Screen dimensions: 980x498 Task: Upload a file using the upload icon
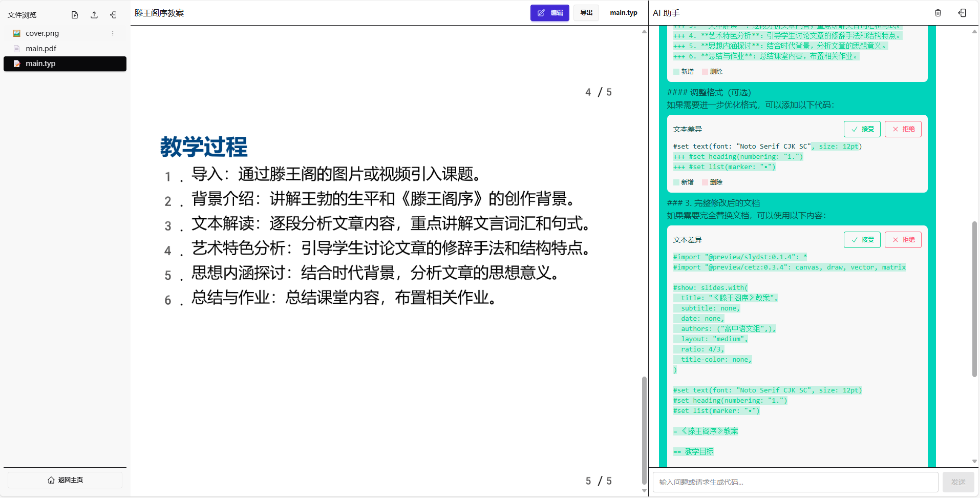tap(94, 15)
